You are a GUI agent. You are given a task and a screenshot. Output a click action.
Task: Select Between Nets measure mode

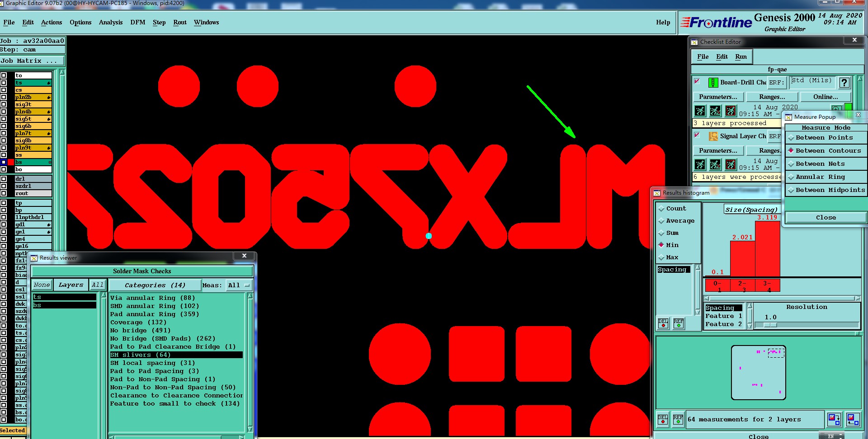point(826,164)
